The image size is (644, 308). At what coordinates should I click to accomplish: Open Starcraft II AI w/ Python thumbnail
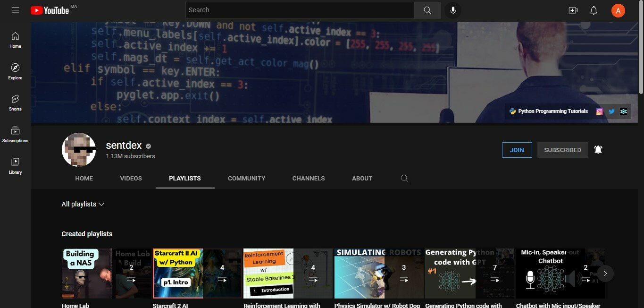pyautogui.click(x=197, y=274)
